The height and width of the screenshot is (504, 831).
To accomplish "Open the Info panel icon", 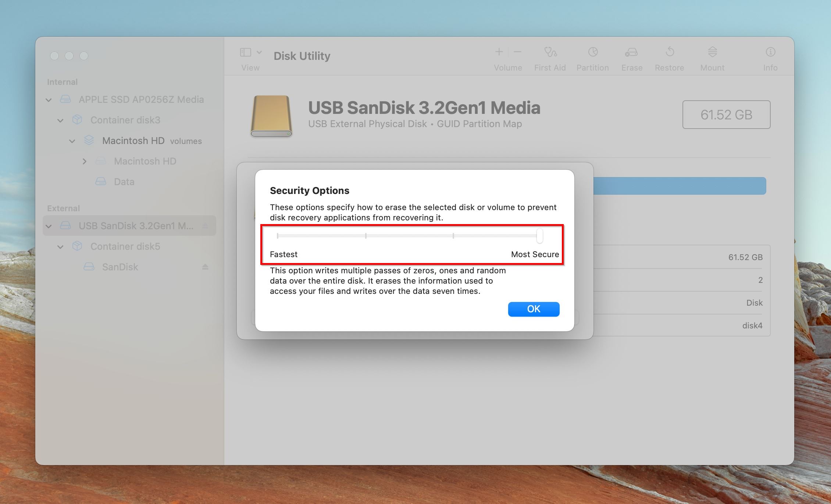I will 770,52.
